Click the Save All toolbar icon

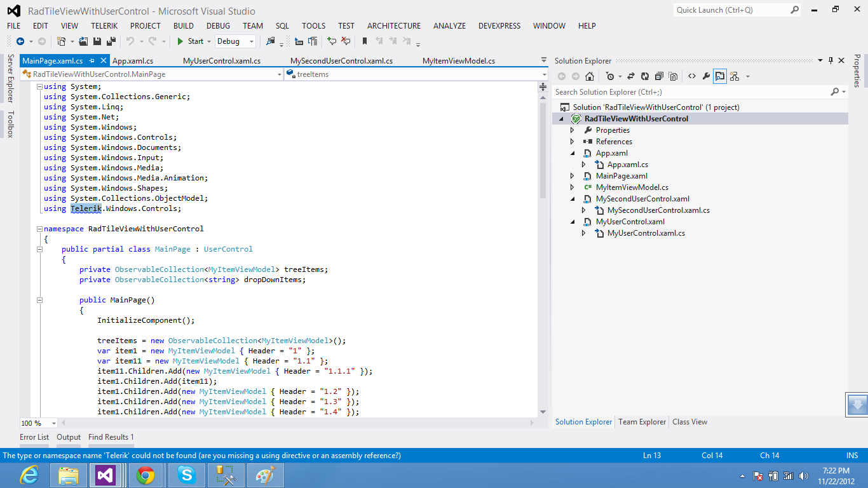tap(111, 41)
